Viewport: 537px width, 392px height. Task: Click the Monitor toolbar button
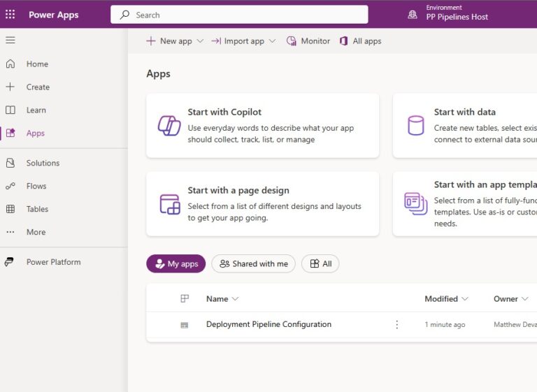(308, 41)
